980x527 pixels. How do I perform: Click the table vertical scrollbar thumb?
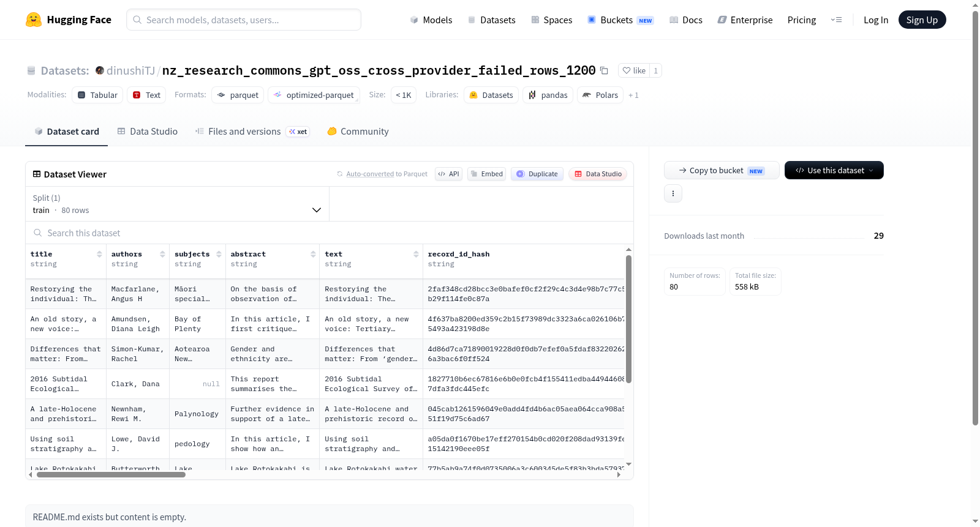(628, 319)
